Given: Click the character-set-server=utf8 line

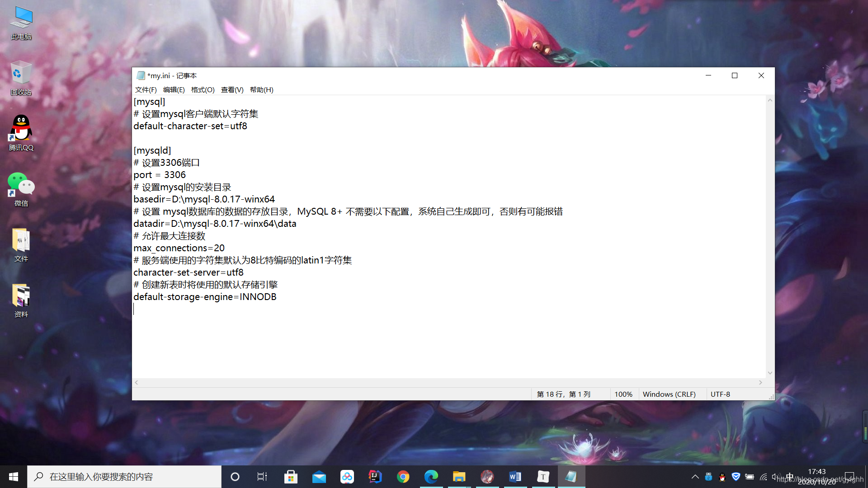Looking at the screenshot, I should click(189, 272).
